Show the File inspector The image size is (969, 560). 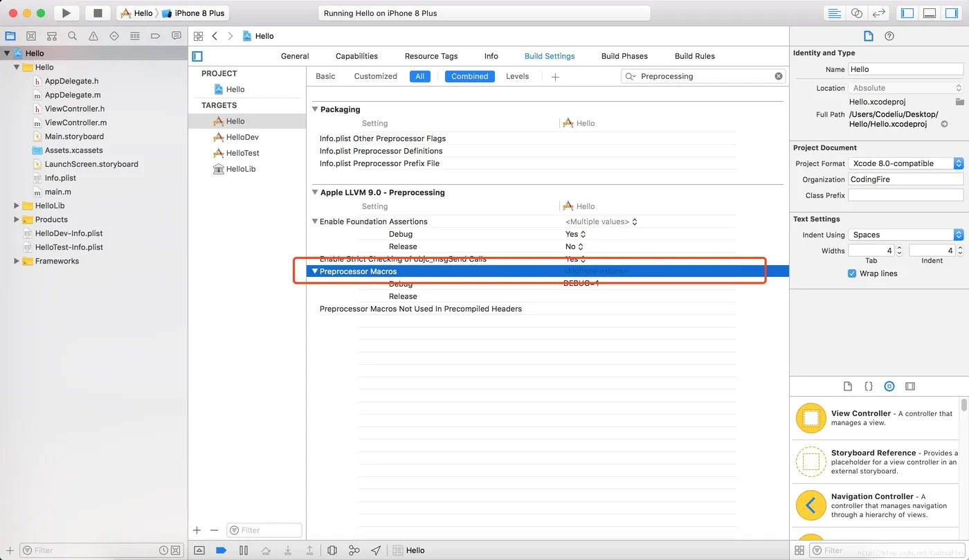click(x=869, y=36)
